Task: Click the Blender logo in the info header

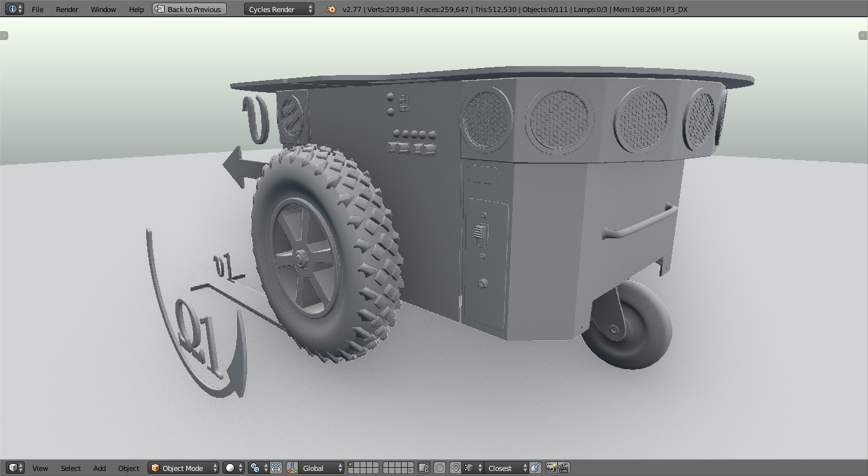Action: pyautogui.click(x=330, y=9)
